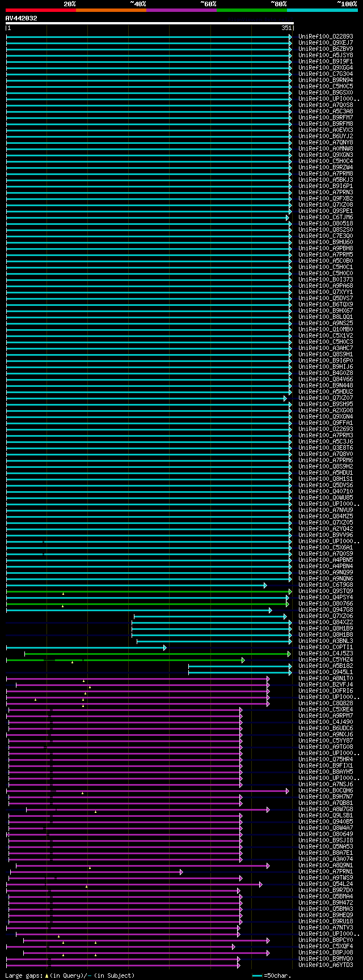This screenshot has width=363, height=980.
Task: Select hit label UniRef100_B6ZBV9
Action: [x=326, y=49]
